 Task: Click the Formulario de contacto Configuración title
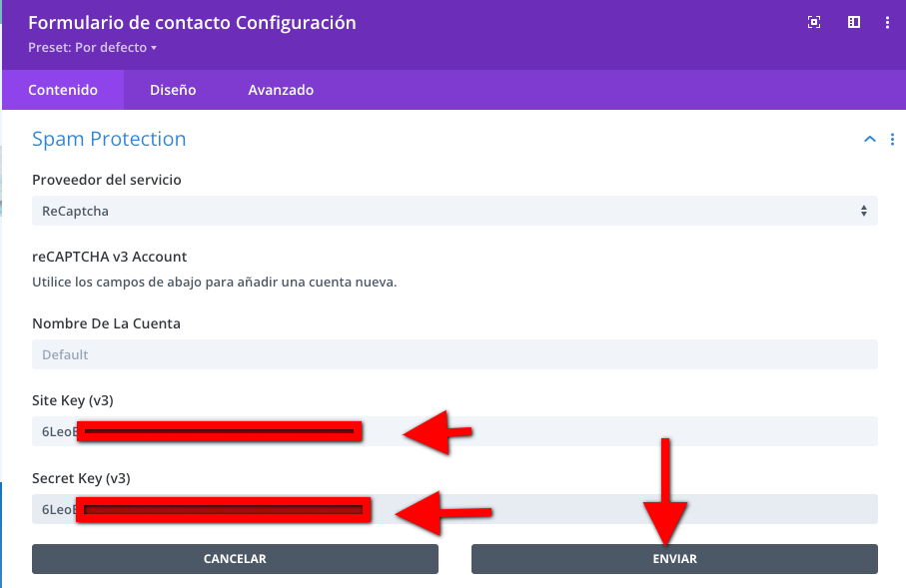[192, 23]
